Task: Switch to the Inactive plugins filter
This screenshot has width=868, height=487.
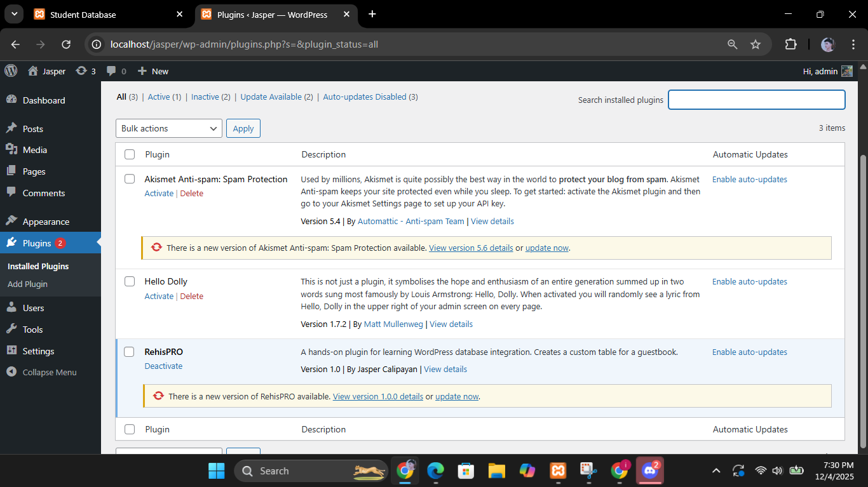Action: click(x=205, y=97)
